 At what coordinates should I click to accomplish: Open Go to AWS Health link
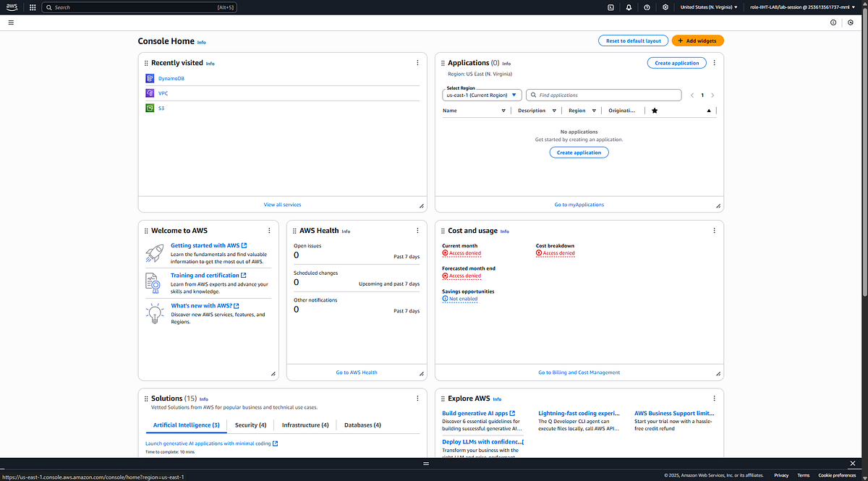tap(357, 373)
